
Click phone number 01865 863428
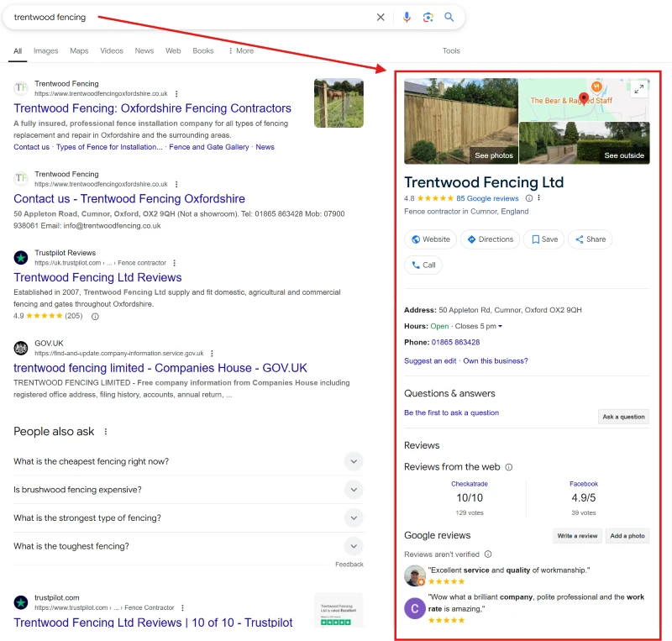click(x=455, y=343)
